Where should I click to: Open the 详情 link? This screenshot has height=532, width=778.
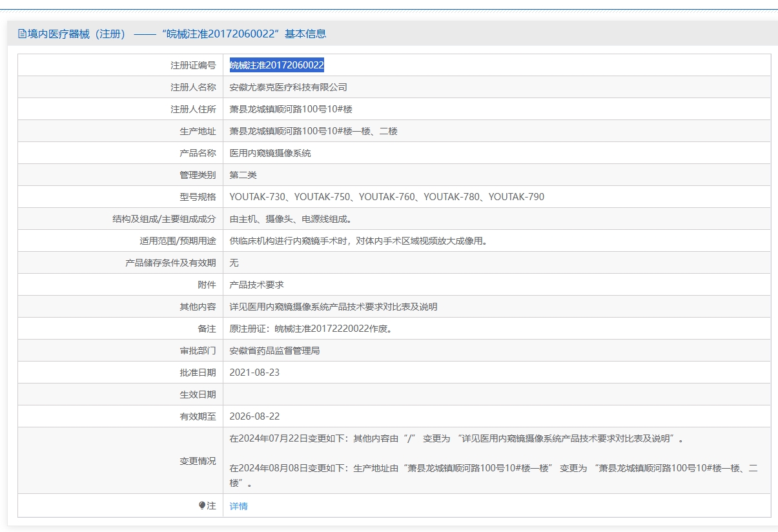239,506
